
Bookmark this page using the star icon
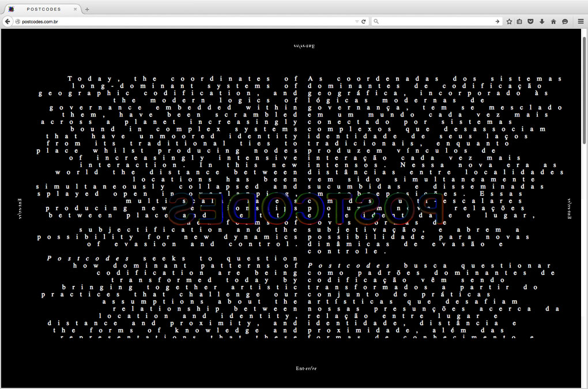click(509, 21)
